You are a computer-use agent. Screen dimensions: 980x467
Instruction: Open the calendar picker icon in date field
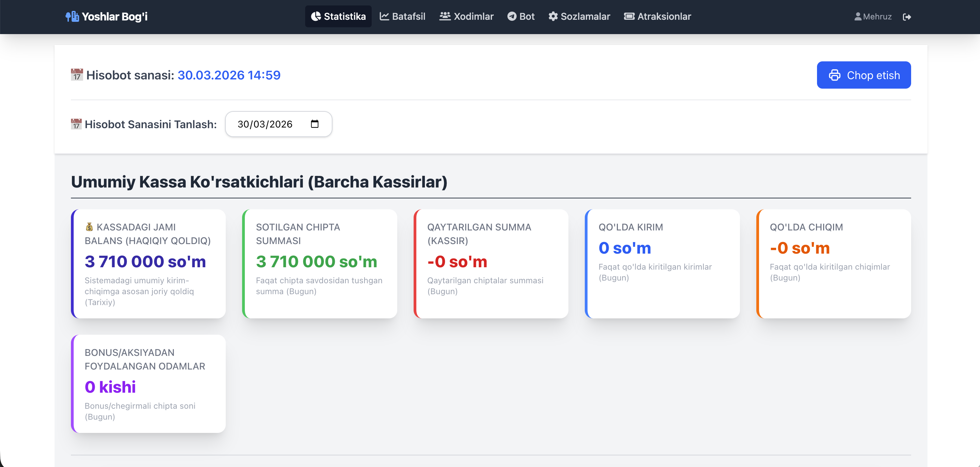coord(315,124)
